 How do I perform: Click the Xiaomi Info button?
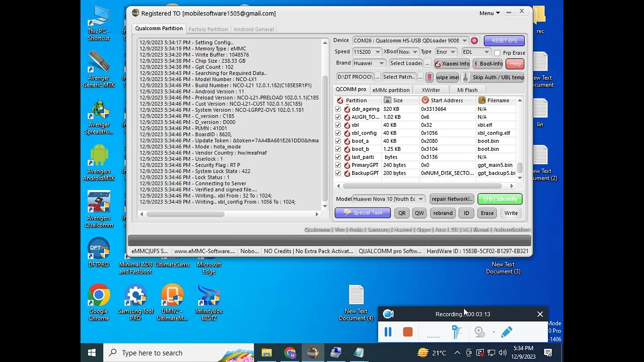pyautogui.click(x=452, y=64)
